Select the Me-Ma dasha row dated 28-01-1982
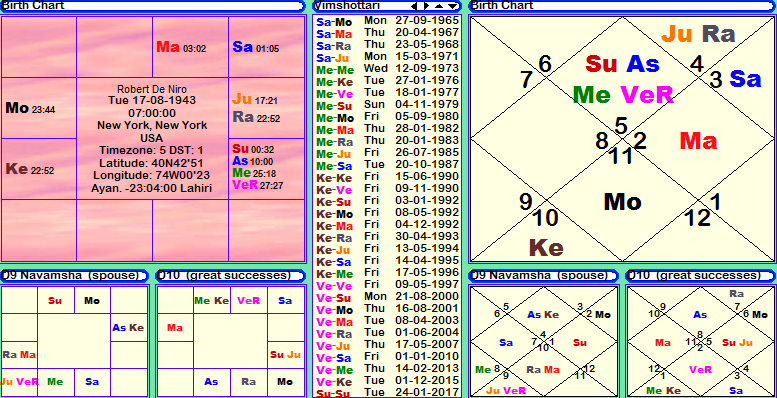 point(387,129)
